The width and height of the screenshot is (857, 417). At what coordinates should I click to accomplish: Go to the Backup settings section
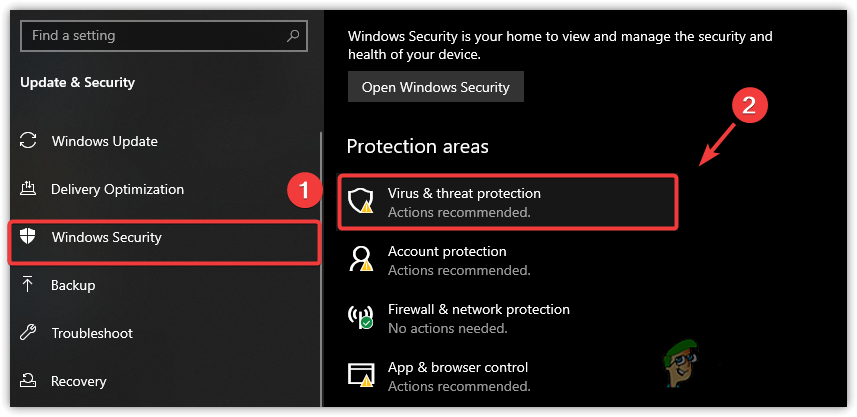[73, 285]
